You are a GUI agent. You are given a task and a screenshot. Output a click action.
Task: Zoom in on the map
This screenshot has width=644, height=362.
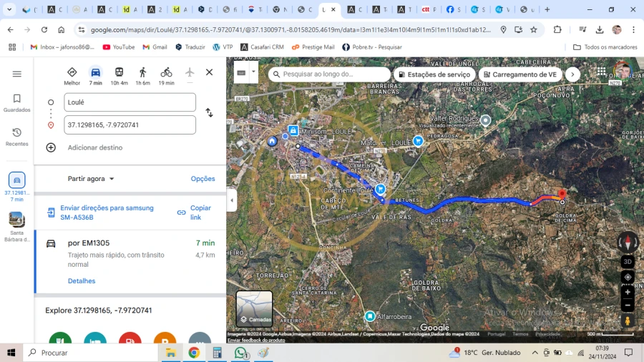click(x=628, y=292)
